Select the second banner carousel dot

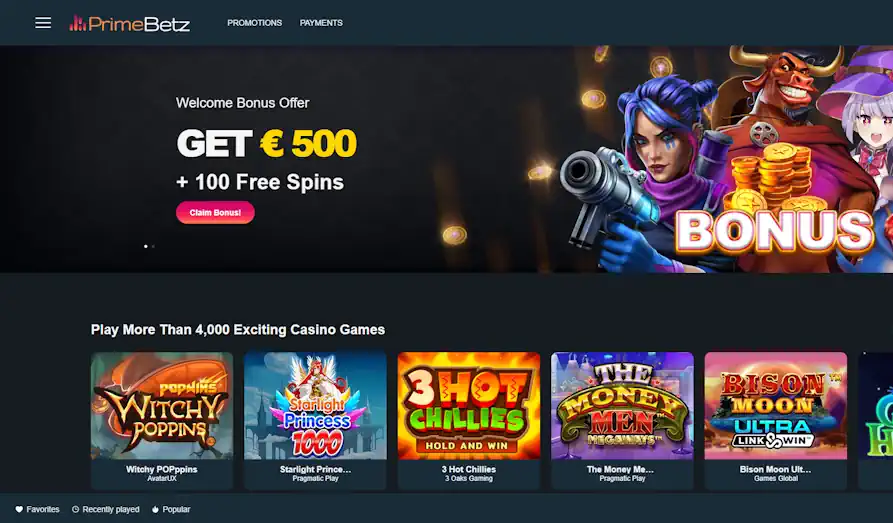(x=153, y=246)
